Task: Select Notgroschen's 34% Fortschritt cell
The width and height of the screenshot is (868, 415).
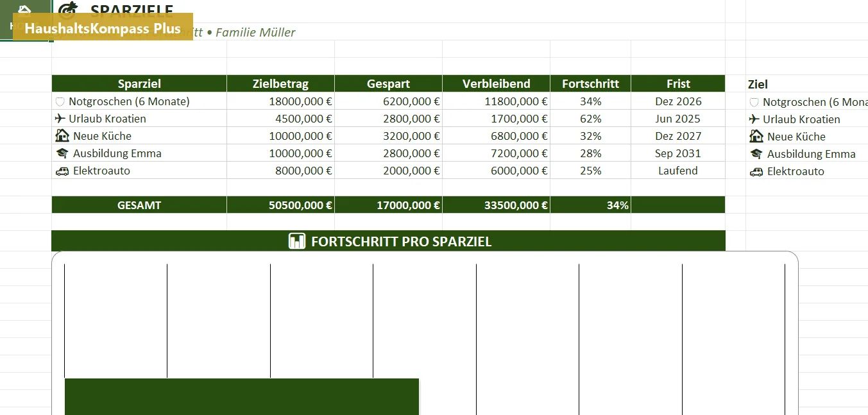Action: point(590,101)
